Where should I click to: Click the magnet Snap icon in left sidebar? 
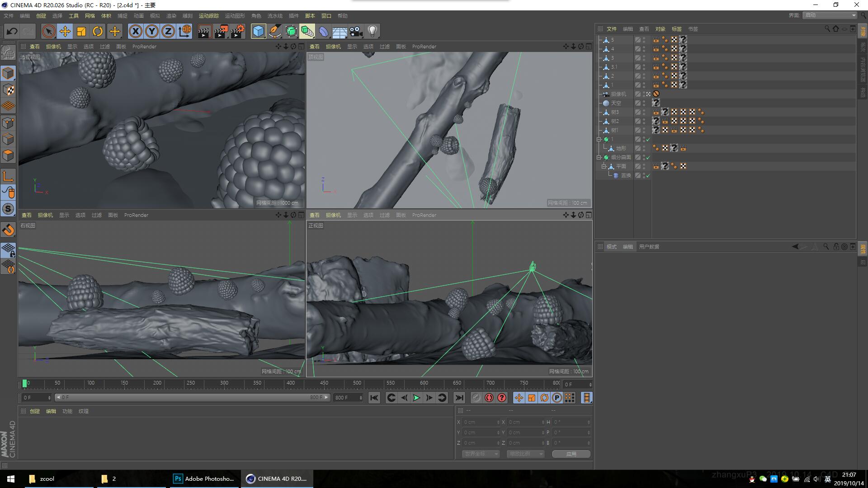tap(8, 230)
